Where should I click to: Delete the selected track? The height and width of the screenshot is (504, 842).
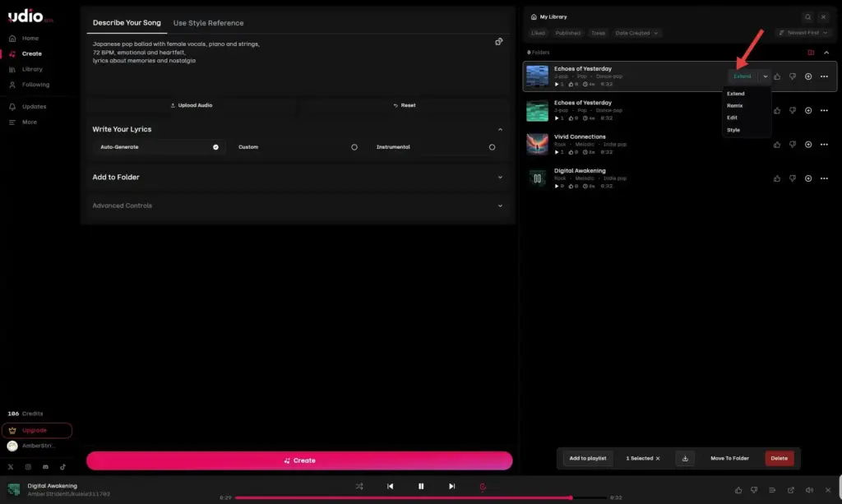(x=780, y=459)
